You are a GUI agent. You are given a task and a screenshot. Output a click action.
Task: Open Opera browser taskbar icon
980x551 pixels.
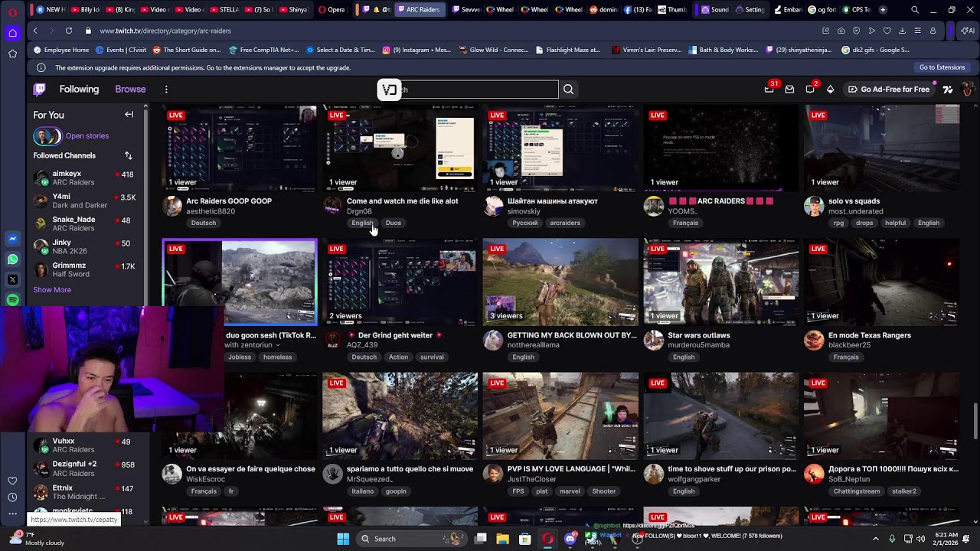tap(547, 539)
